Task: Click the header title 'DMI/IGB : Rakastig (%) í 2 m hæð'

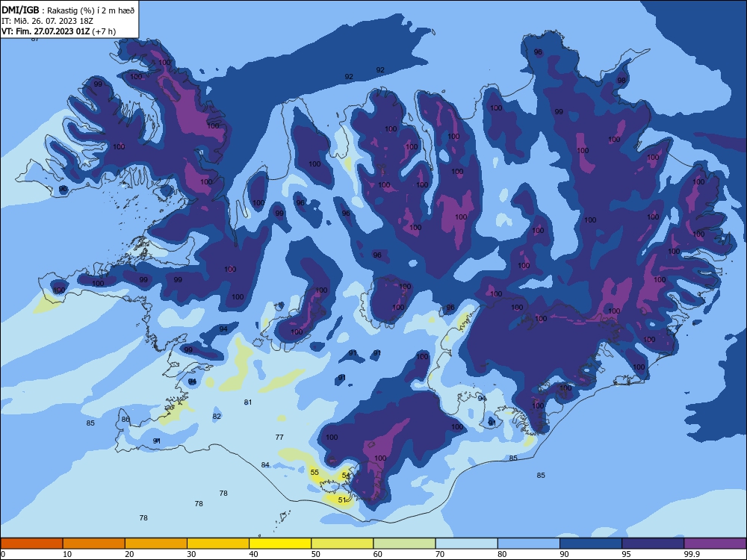Action: click(68, 10)
